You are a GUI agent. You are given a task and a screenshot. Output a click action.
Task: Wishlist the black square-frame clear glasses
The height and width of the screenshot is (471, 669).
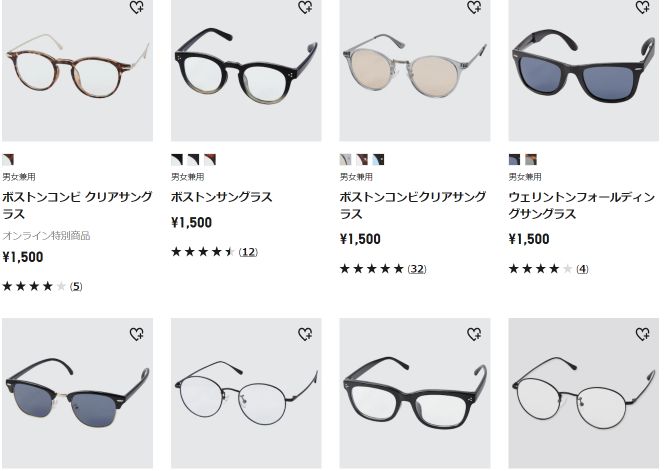(x=474, y=334)
